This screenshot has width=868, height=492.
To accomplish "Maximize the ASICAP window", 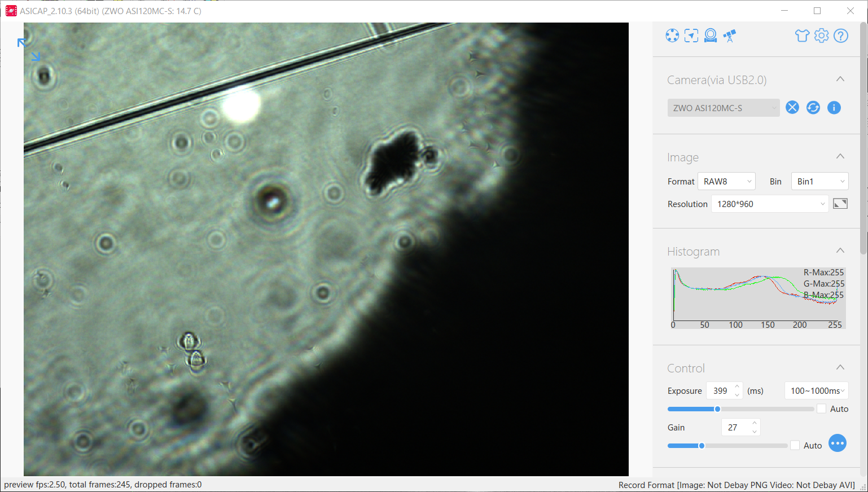I will click(x=817, y=11).
